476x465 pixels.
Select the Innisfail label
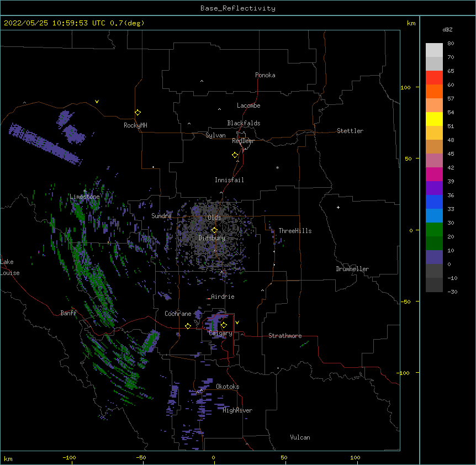click(229, 180)
